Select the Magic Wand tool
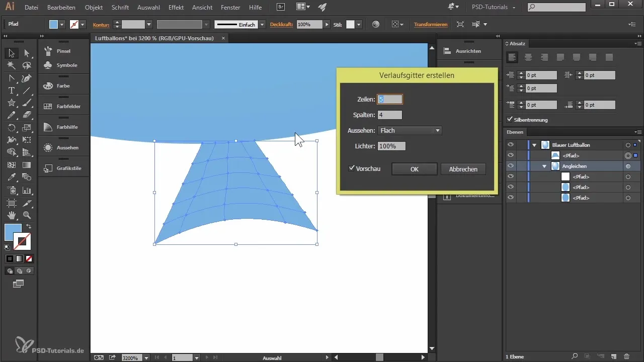The width and height of the screenshot is (644, 362). pyautogui.click(x=11, y=65)
